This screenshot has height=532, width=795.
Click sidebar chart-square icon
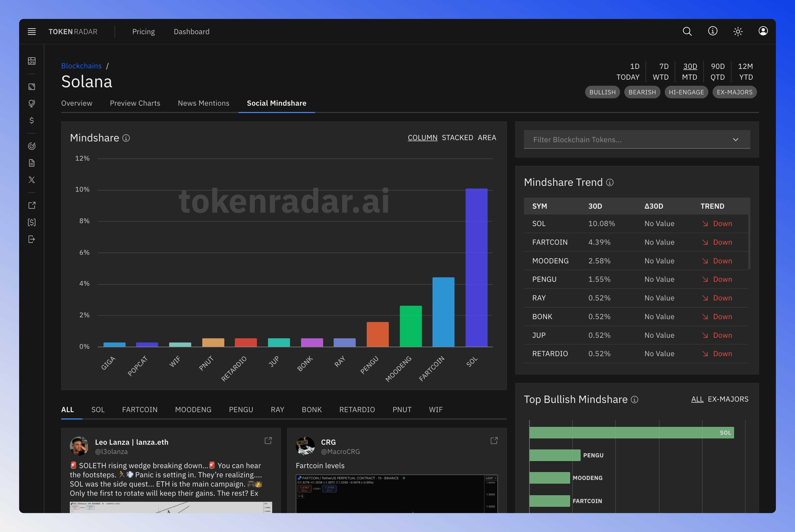click(32, 87)
